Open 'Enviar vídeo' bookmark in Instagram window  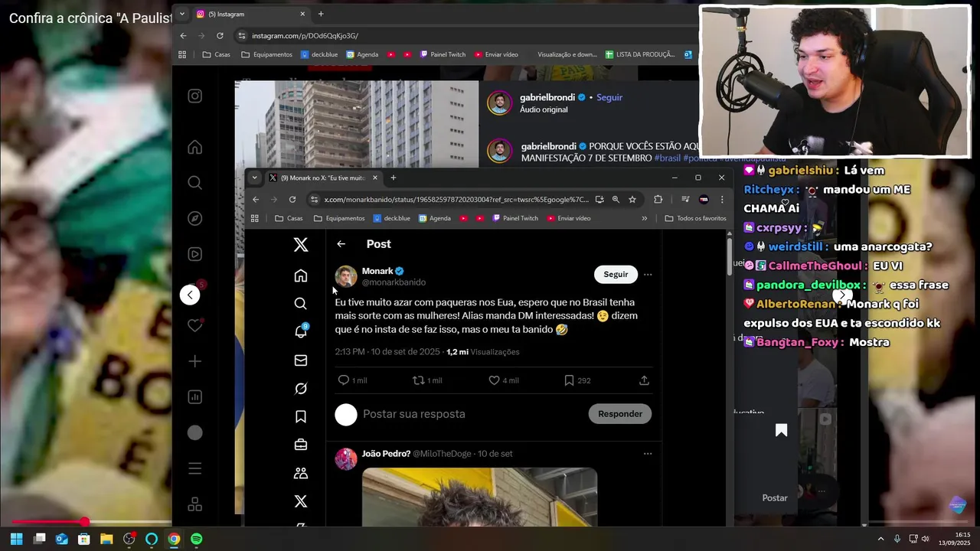coord(496,54)
